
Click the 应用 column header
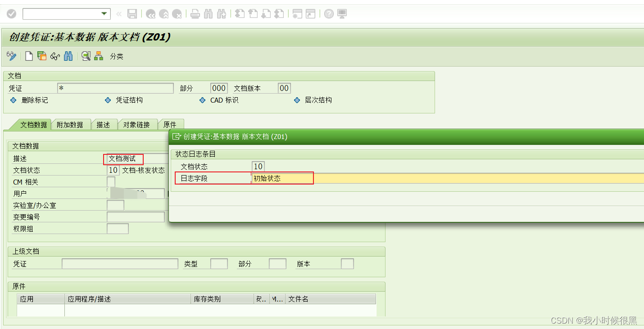pos(41,299)
